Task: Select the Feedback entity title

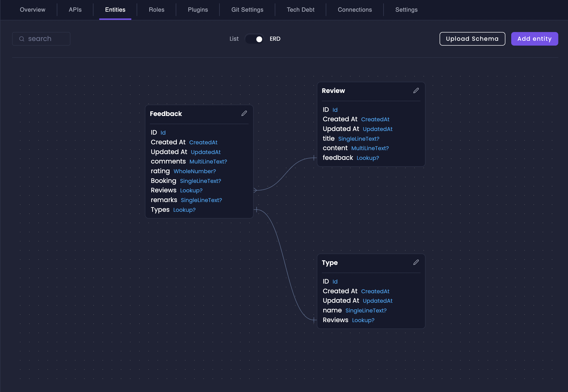Action: point(166,114)
